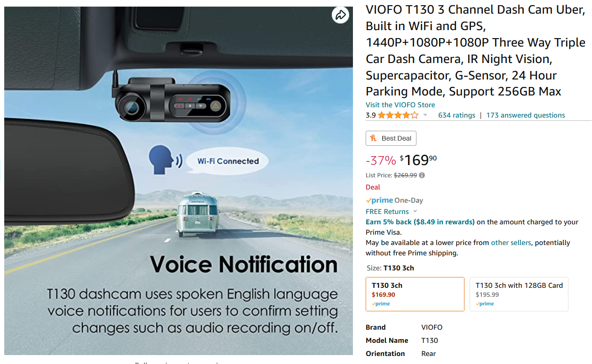The width and height of the screenshot is (592, 364).
Task: Open the 634 ratings link
Action: coord(456,115)
